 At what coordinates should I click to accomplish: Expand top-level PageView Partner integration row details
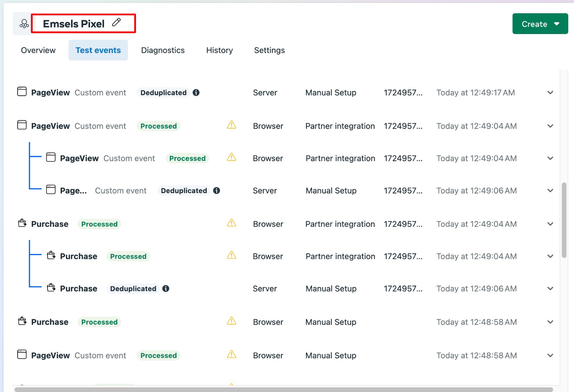pos(550,126)
